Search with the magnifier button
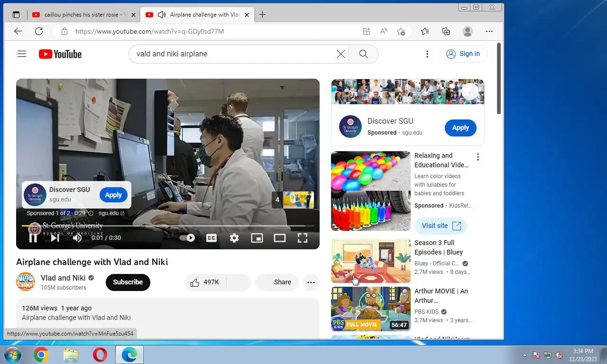 coord(364,54)
